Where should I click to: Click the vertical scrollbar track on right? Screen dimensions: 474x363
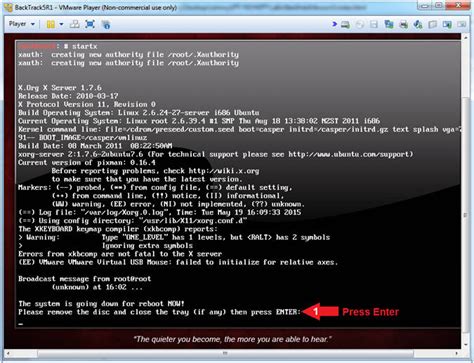[x=466, y=191]
